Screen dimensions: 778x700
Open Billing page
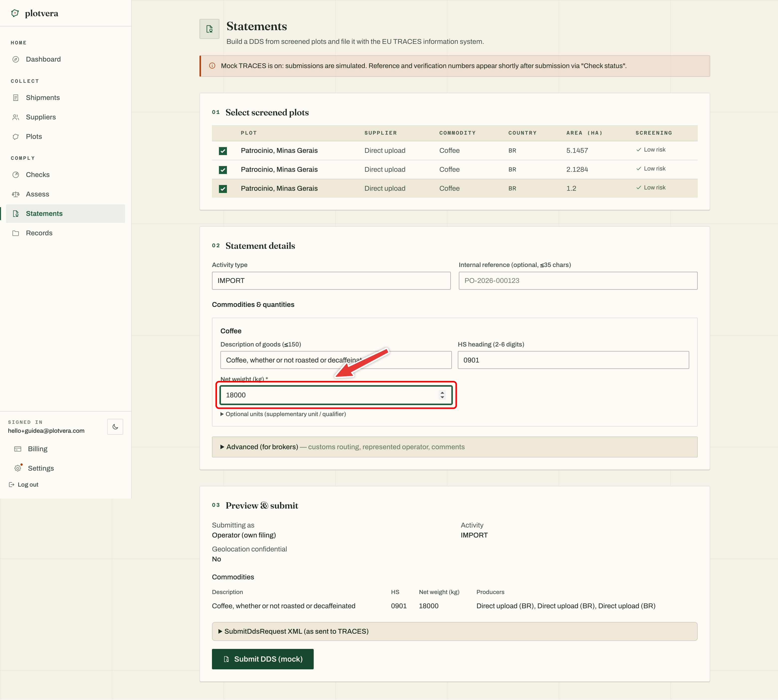coord(65,449)
